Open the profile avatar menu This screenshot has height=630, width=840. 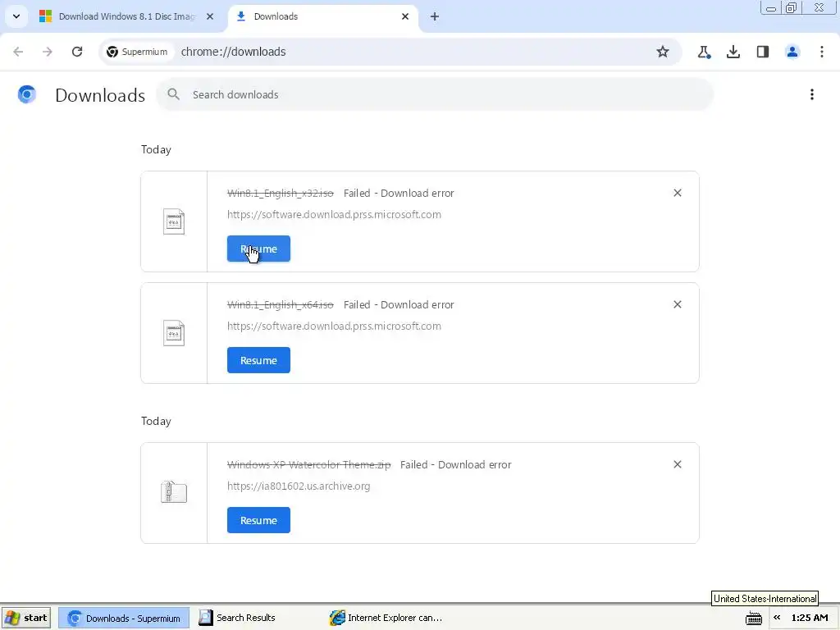click(x=792, y=52)
